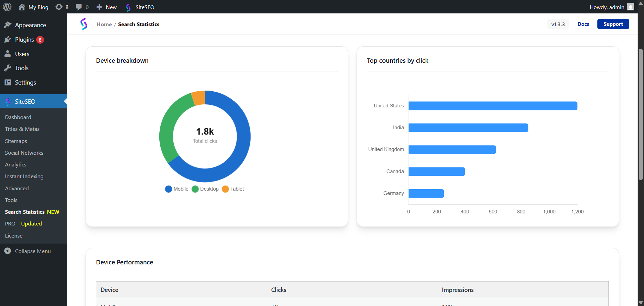The height and width of the screenshot is (306, 644).
Task: Open the My Blog home icon
Action: click(x=22, y=7)
